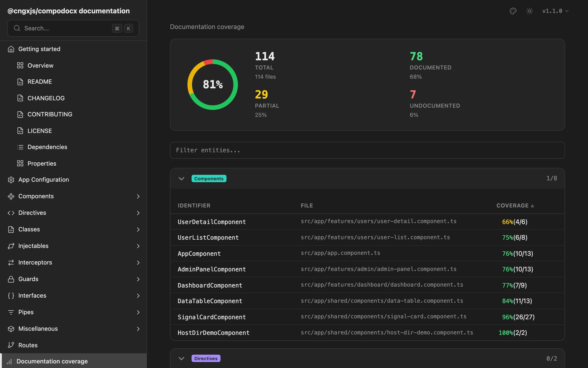
Task: Click the Routes branch icon
Action: (11, 345)
